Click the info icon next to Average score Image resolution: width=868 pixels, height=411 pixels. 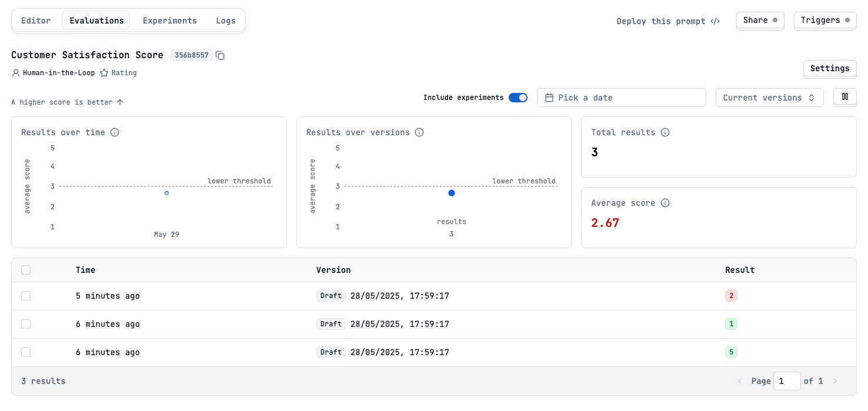pos(665,203)
